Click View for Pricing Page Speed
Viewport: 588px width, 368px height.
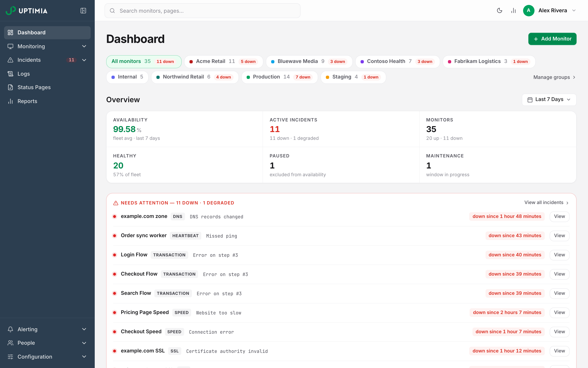pos(559,313)
